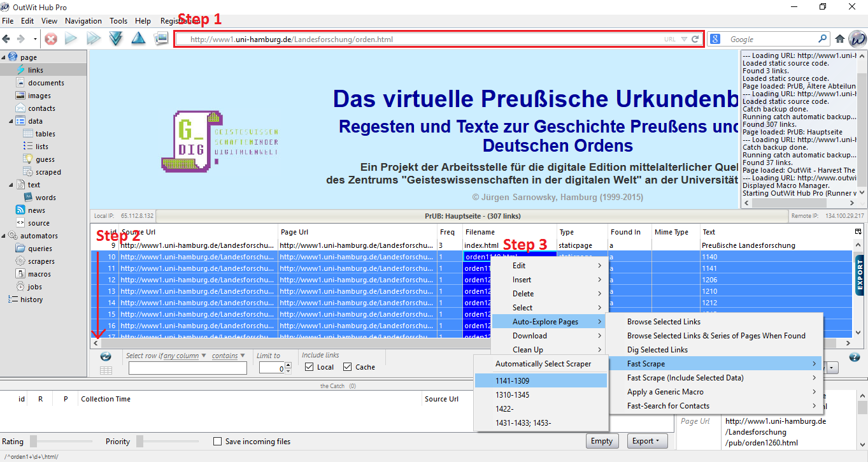Open the 'any column' dropdown

tap(185, 356)
